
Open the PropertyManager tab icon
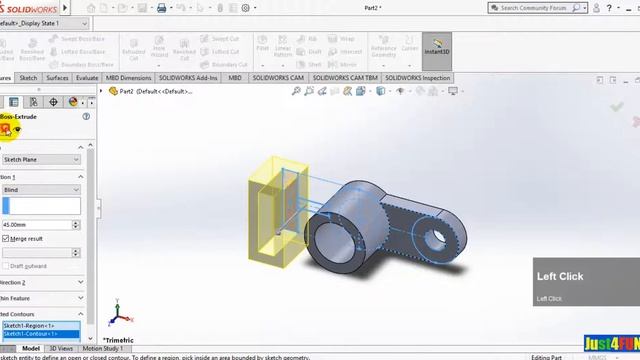tap(14, 102)
